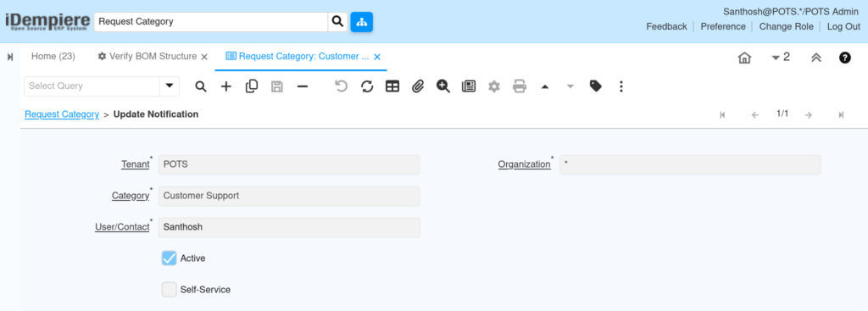Click the Organization field
This screenshot has width=868, height=311.
tap(690, 165)
